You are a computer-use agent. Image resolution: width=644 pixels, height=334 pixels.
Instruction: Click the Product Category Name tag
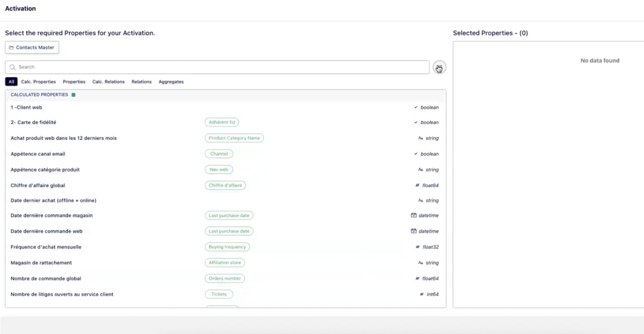[234, 138]
